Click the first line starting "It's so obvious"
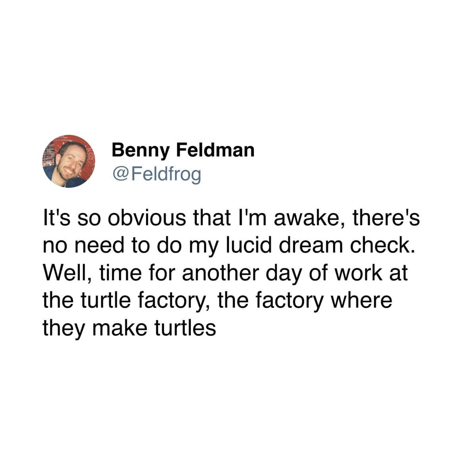 click(231, 219)
